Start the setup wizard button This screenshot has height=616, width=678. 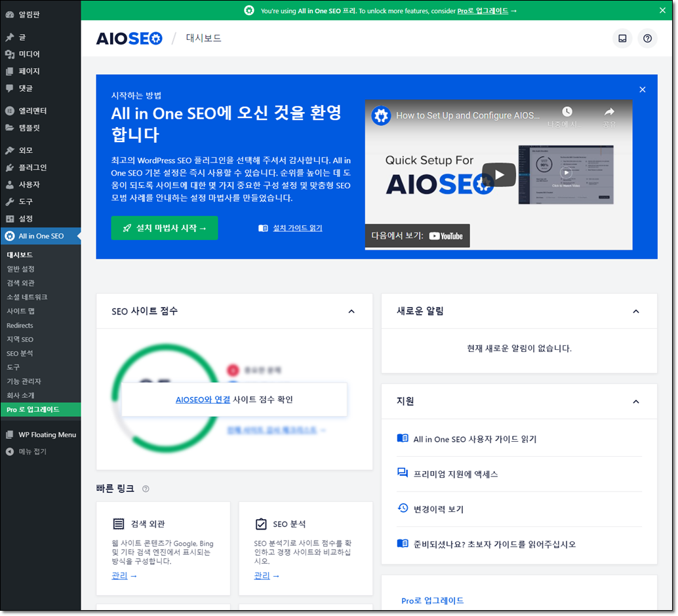pyautogui.click(x=165, y=228)
